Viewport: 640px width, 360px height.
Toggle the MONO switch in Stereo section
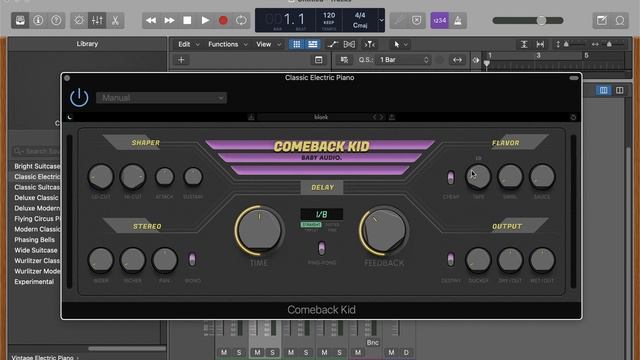(192, 259)
